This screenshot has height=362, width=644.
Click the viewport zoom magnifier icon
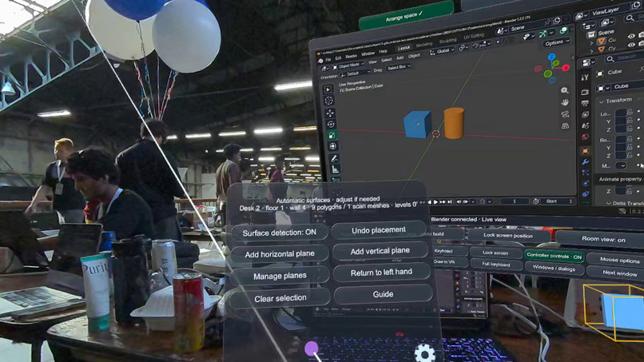[x=565, y=90]
